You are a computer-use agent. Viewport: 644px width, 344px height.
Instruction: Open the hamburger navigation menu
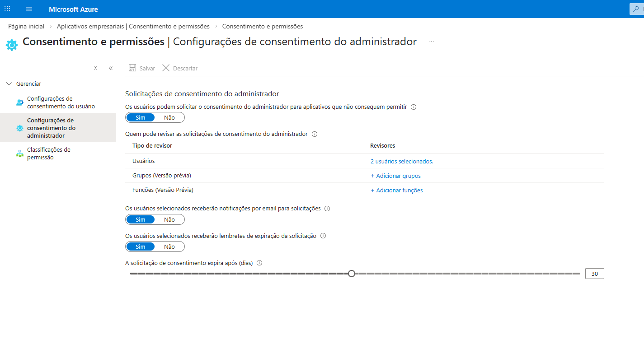point(28,9)
